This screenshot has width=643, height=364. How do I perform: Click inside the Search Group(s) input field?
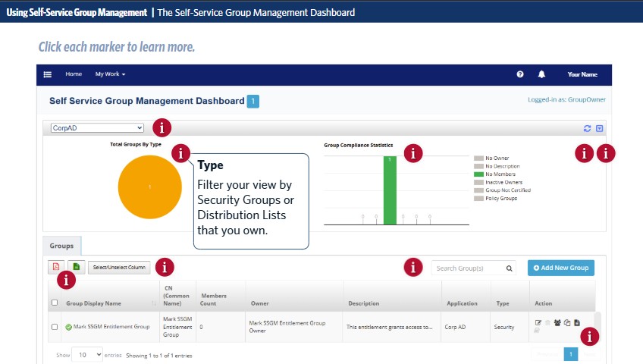point(469,268)
